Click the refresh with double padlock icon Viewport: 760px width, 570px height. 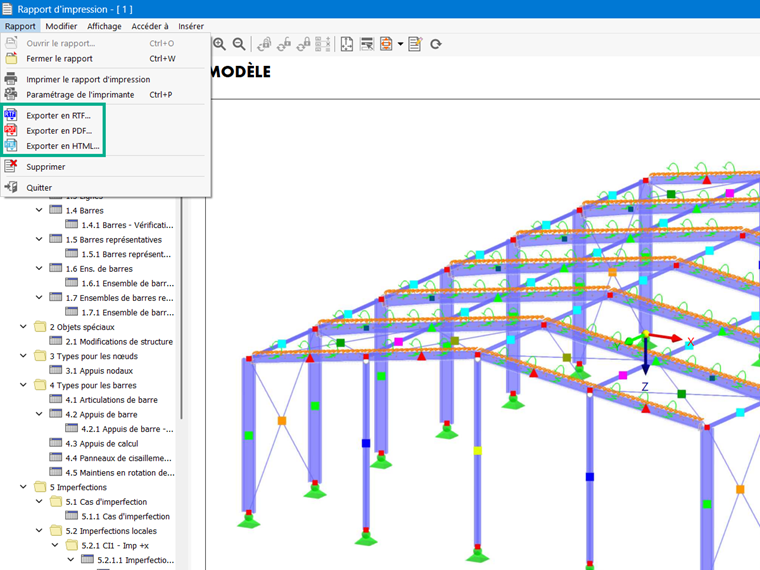pyautogui.click(x=264, y=44)
